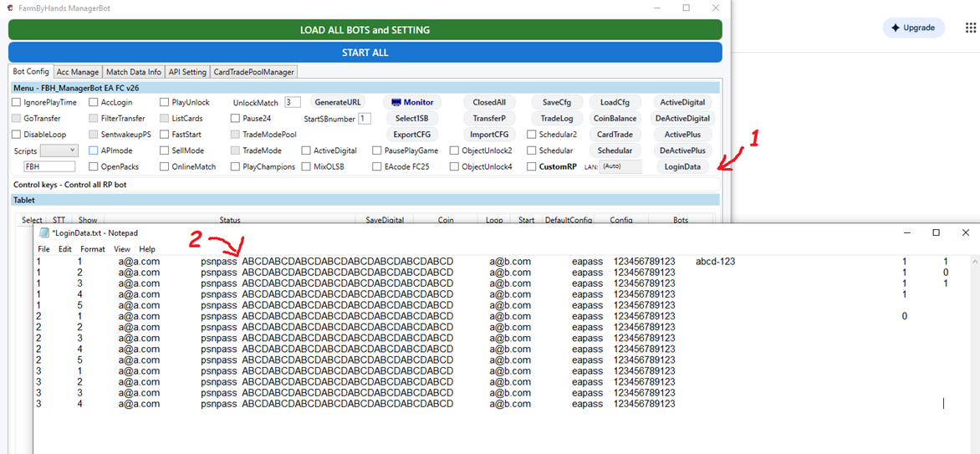This screenshot has height=454, width=980.
Task: Click the GenerateURL button
Action: click(x=338, y=102)
